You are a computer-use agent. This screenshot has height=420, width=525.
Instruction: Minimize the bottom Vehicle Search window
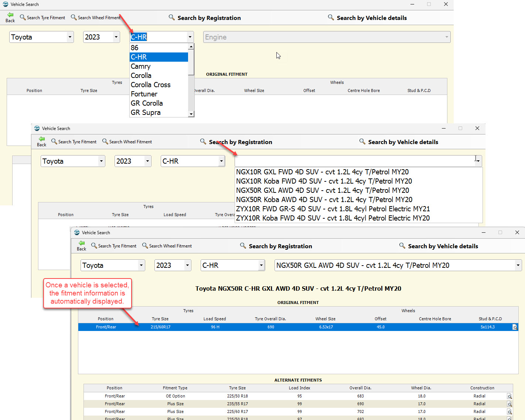[484, 232]
